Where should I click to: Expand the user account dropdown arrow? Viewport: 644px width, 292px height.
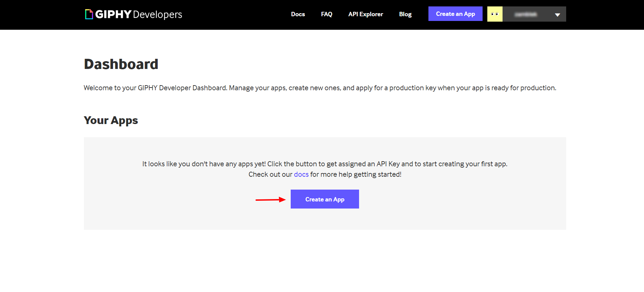pos(557,15)
